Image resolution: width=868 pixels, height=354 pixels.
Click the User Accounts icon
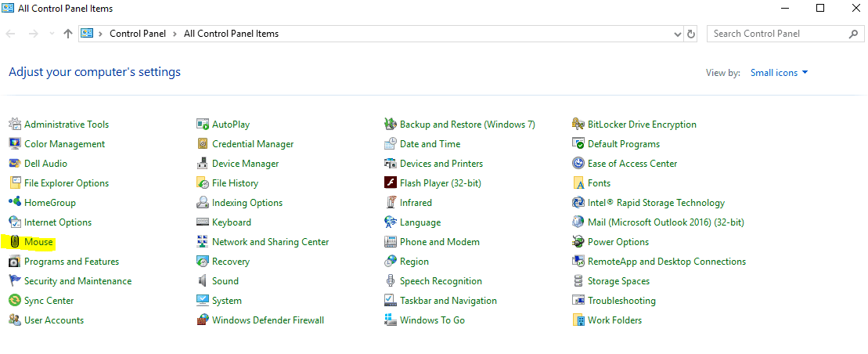15,320
